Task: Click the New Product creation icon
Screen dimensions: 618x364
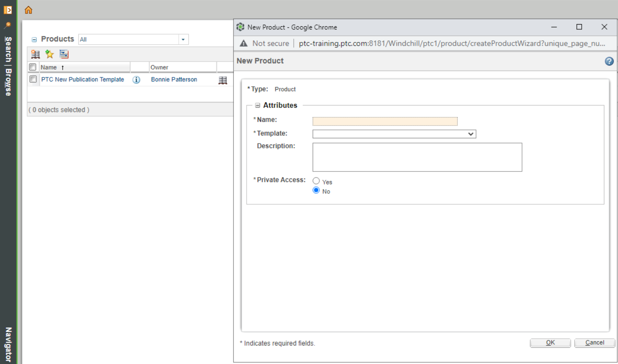Action: [35, 54]
